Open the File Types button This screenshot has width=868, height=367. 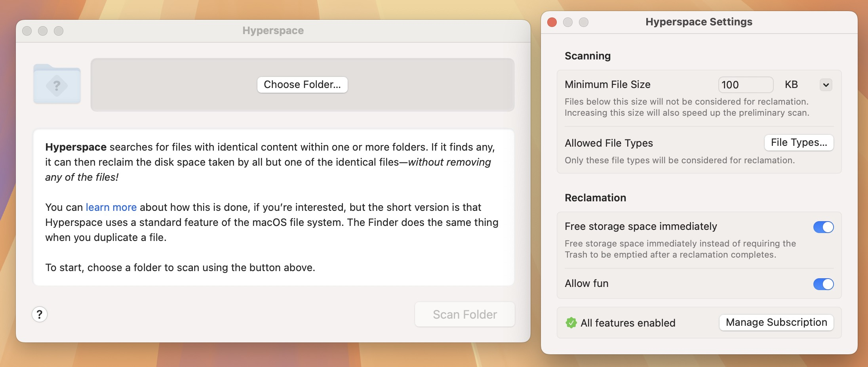[x=799, y=142]
